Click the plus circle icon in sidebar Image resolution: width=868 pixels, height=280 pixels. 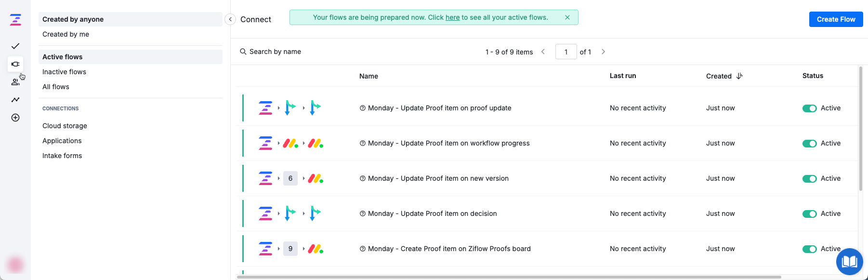coord(15,118)
